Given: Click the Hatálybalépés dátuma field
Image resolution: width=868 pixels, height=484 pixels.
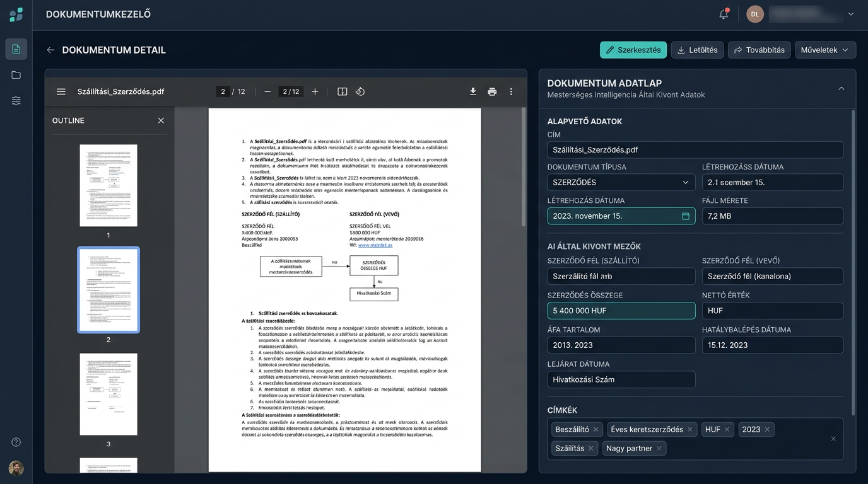Looking at the screenshot, I should [773, 345].
